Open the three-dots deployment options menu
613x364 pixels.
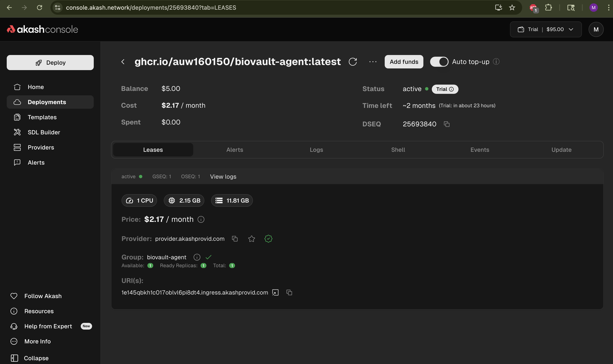(373, 62)
